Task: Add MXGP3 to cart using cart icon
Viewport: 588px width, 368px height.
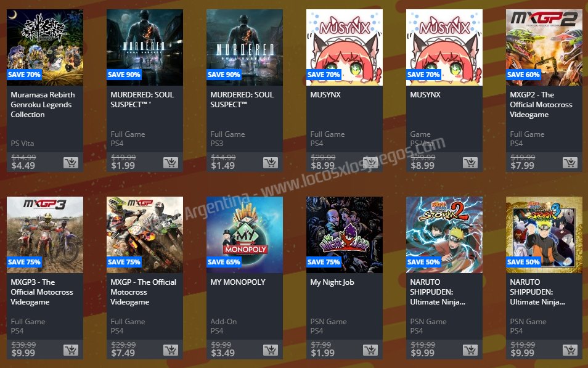Action: click(x=71, y=350)
